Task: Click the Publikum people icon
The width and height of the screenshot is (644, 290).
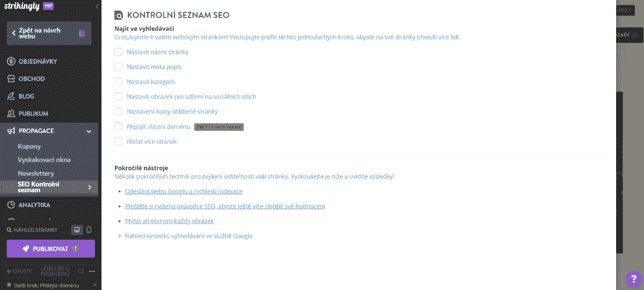Action: [x=11, y=114]
